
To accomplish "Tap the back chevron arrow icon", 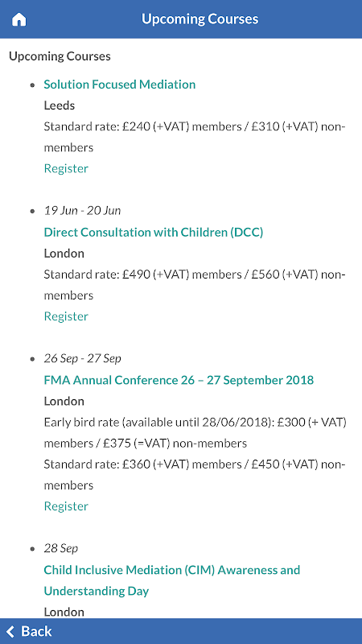I will pyautogui.click(x=10, y=631).
